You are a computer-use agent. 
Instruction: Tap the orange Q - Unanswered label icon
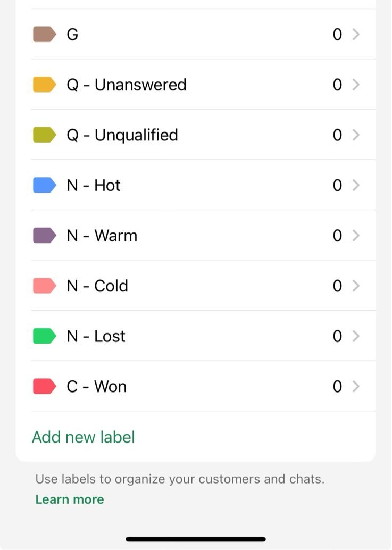45,85
